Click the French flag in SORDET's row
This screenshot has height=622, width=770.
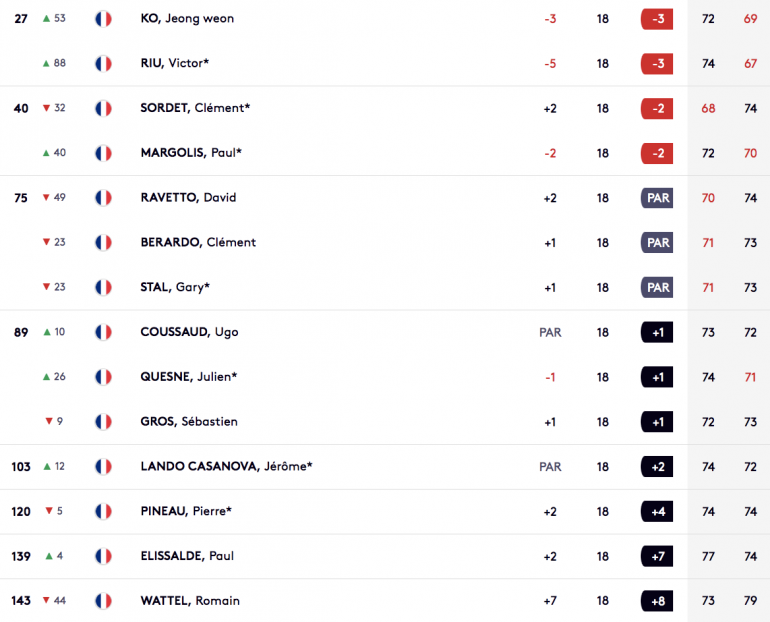pyautogui.click(x=103, y=108)
